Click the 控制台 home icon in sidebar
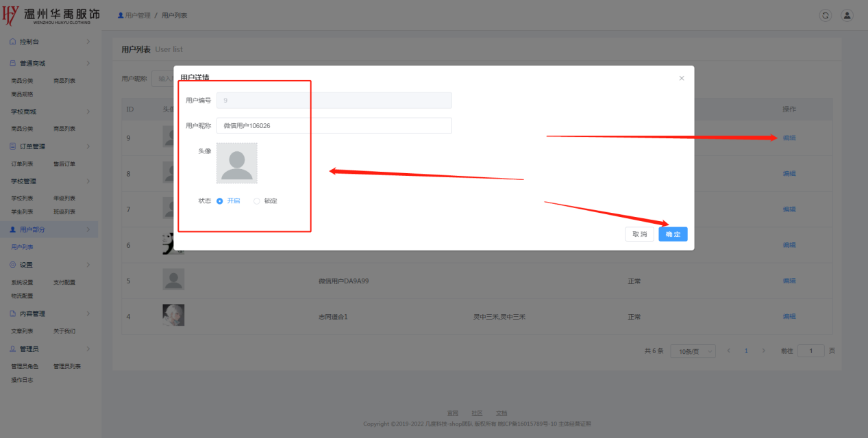The height and width of the screenshot is (438, 868). [x=13, y=42]
